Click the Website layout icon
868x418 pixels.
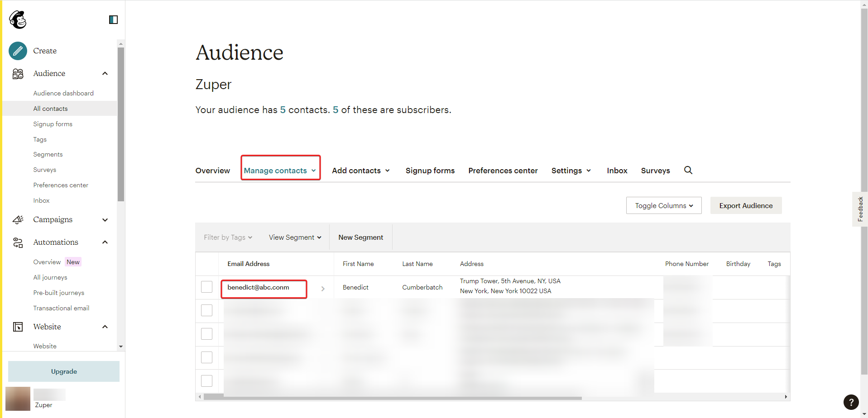18,327
